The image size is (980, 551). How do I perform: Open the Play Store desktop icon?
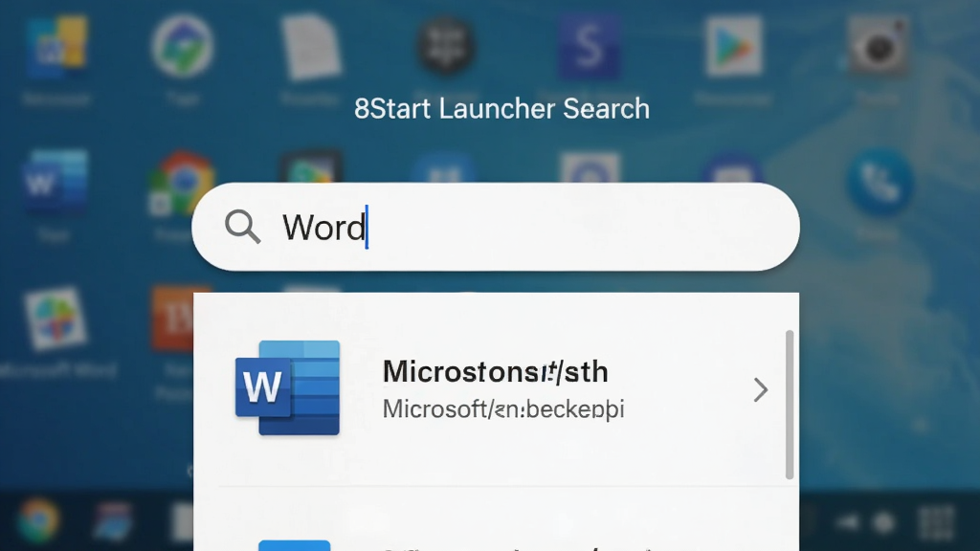click(733, 46)
